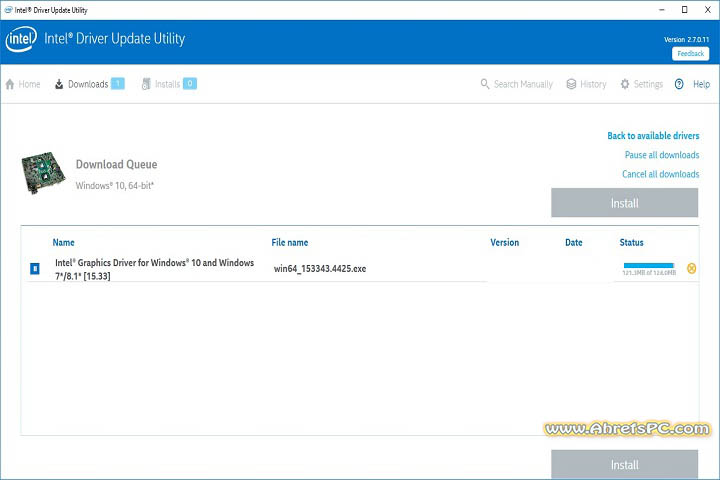Click the file name win64_153343.4425.exe
The image size is (720, 480).
click(x=320, y=269)
